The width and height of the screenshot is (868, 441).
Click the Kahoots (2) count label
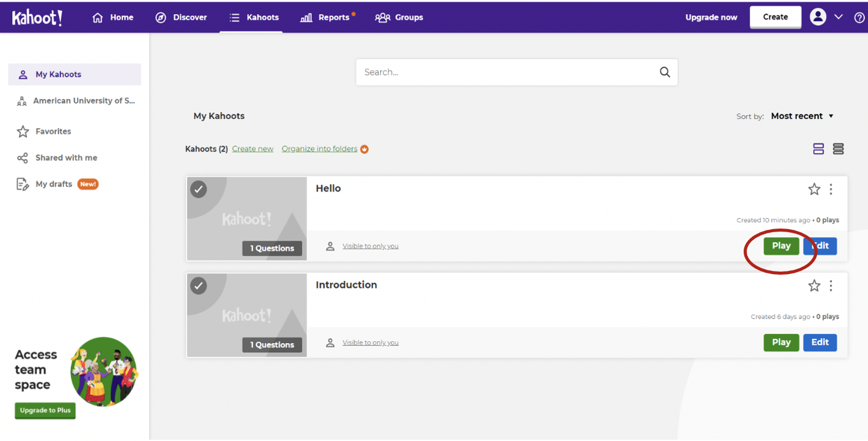point(206,149)
